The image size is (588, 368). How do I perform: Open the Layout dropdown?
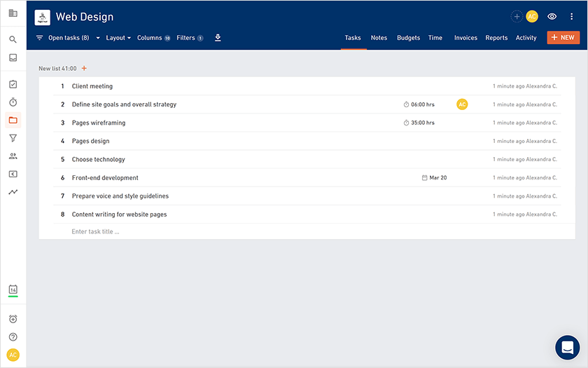[118, 38]
